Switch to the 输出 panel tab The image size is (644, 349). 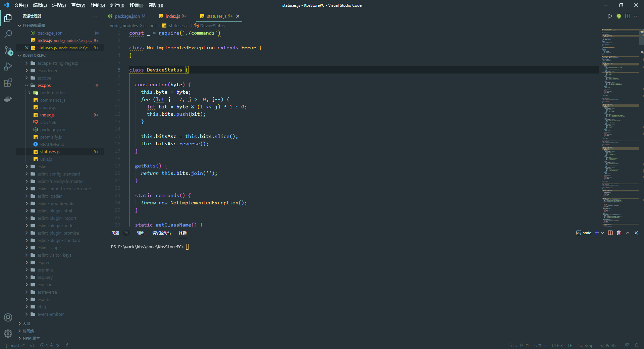click(141, 233)
